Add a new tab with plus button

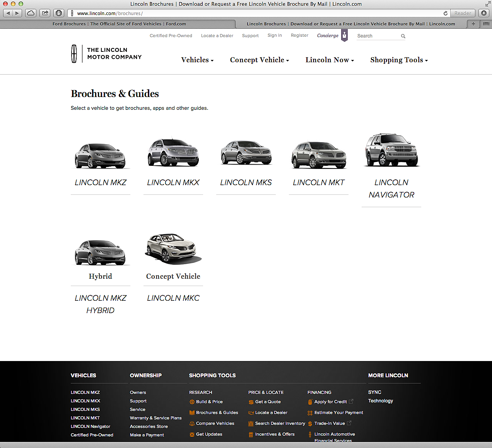tap(473, 24)
